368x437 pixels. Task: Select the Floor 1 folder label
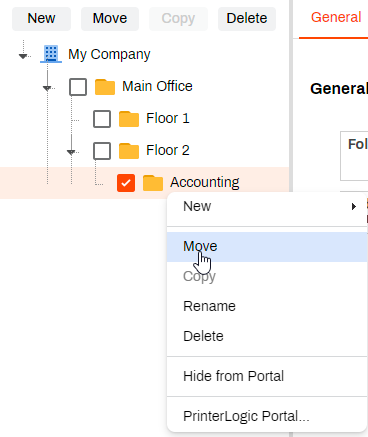[168, 118]
